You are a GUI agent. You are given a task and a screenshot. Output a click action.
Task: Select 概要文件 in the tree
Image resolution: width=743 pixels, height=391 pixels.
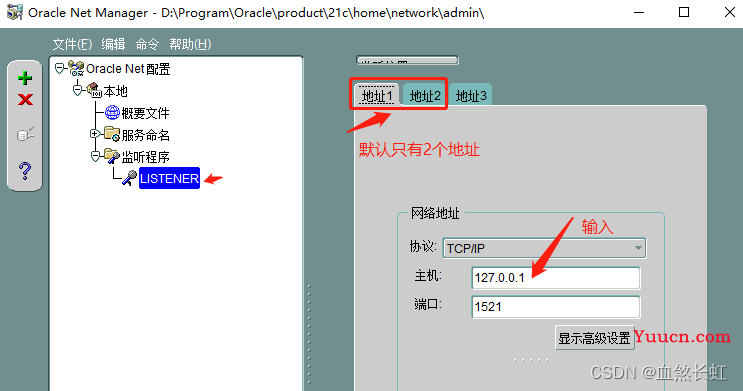coord(145,113)
